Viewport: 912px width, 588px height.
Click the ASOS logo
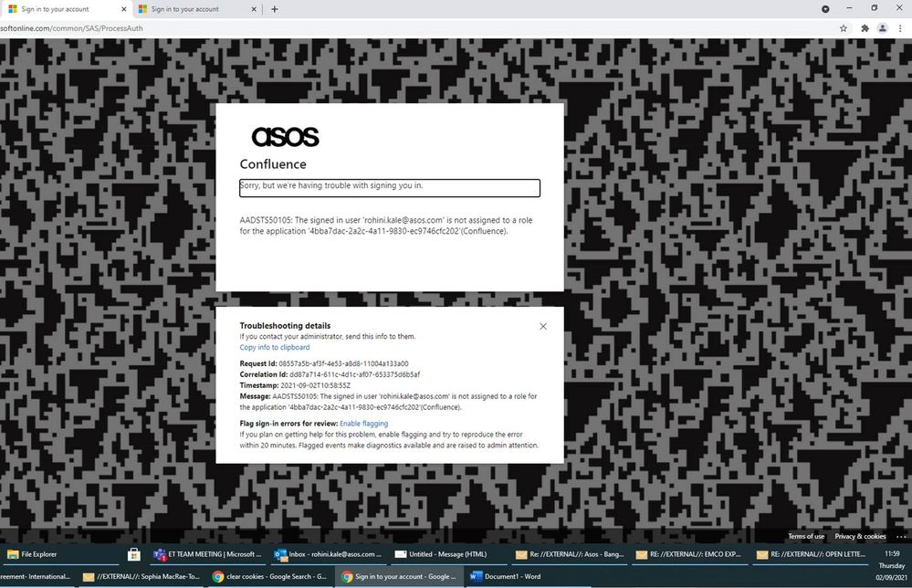285,137
